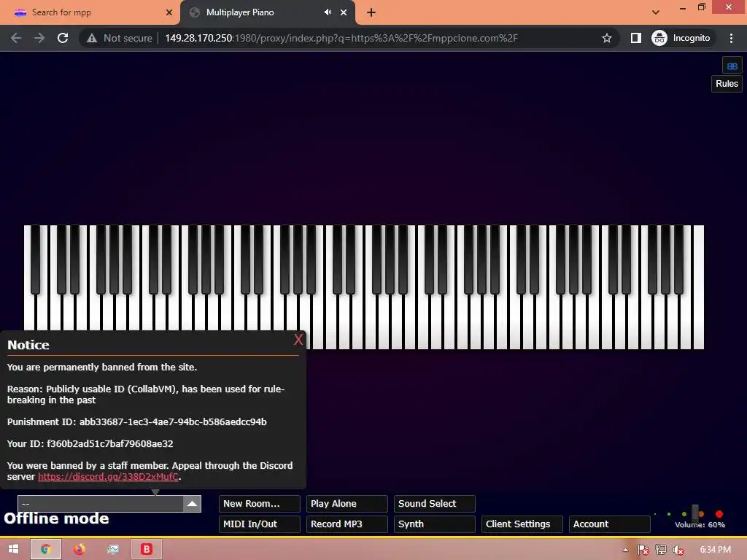Open Chrome's three-dot menu
The width and height of the screenshot is (747, 560).
731,38
